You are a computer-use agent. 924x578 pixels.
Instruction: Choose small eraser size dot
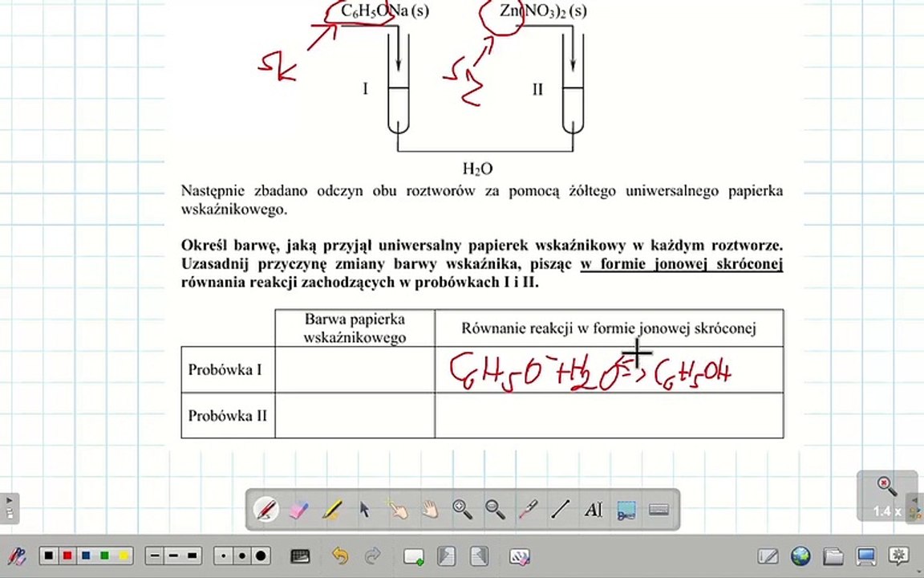223,556
